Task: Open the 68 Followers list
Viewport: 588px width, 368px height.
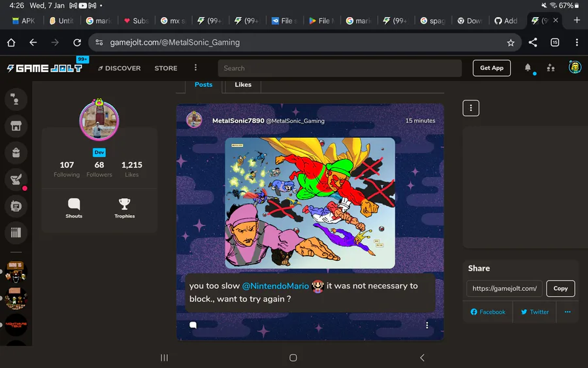Action: tap(99, 169)
